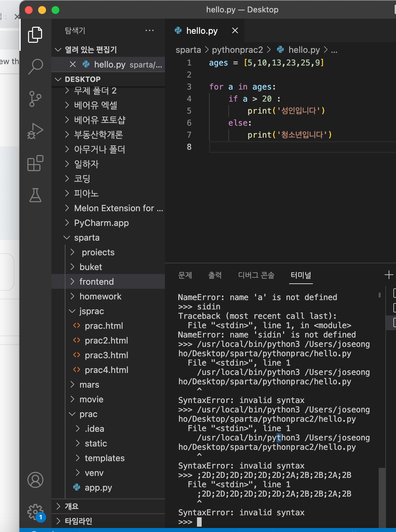Image resolution: width=396 pixels, height=532 pixels.
Task: Click the sparta breadcrumb segment
Action: tap(188, 50)
